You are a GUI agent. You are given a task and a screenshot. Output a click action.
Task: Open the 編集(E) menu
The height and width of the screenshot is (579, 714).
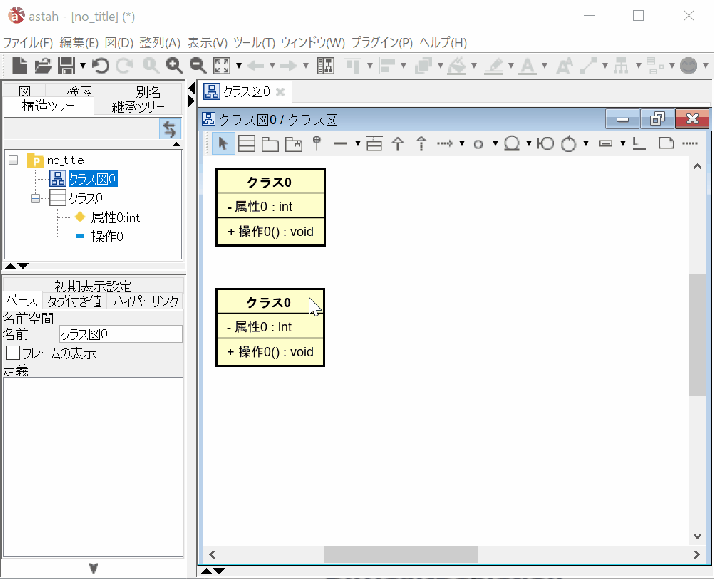79,43
